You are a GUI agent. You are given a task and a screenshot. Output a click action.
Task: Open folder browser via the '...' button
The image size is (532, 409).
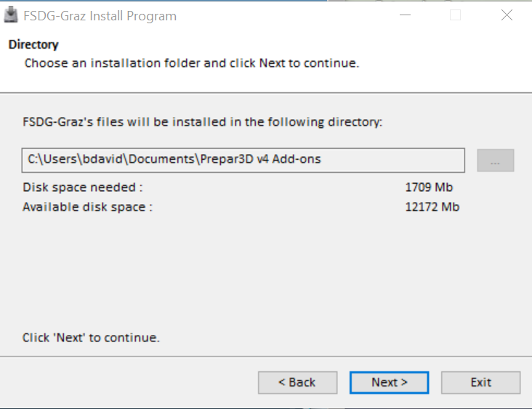[x=495, y=161]
